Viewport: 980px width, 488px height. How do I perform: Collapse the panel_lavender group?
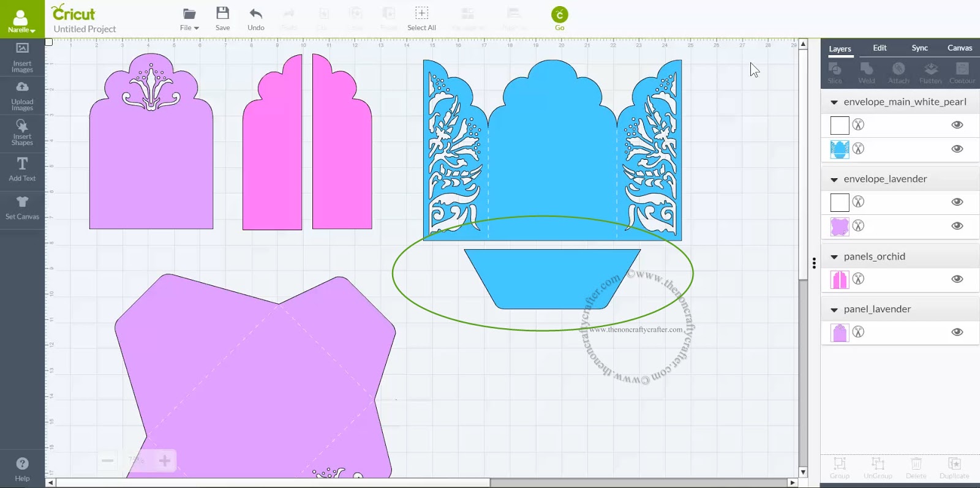pyautogui.click(x=834, y=310)
